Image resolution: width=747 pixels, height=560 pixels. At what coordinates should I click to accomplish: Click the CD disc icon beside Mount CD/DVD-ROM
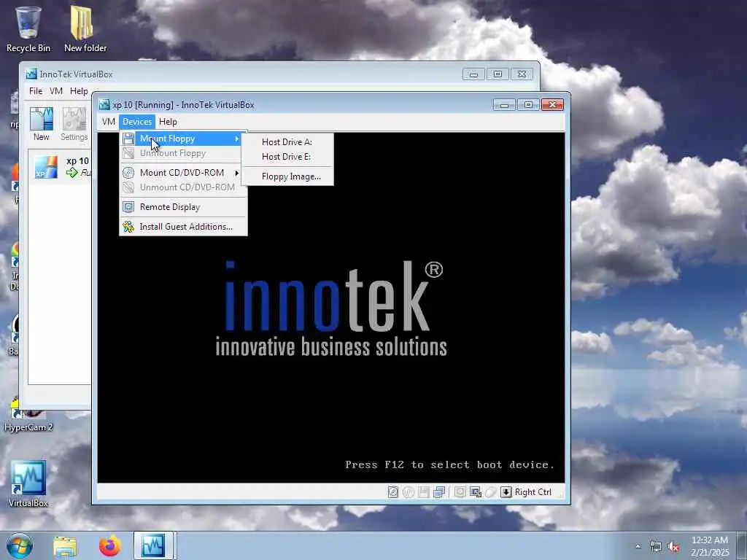click(128, 172)
